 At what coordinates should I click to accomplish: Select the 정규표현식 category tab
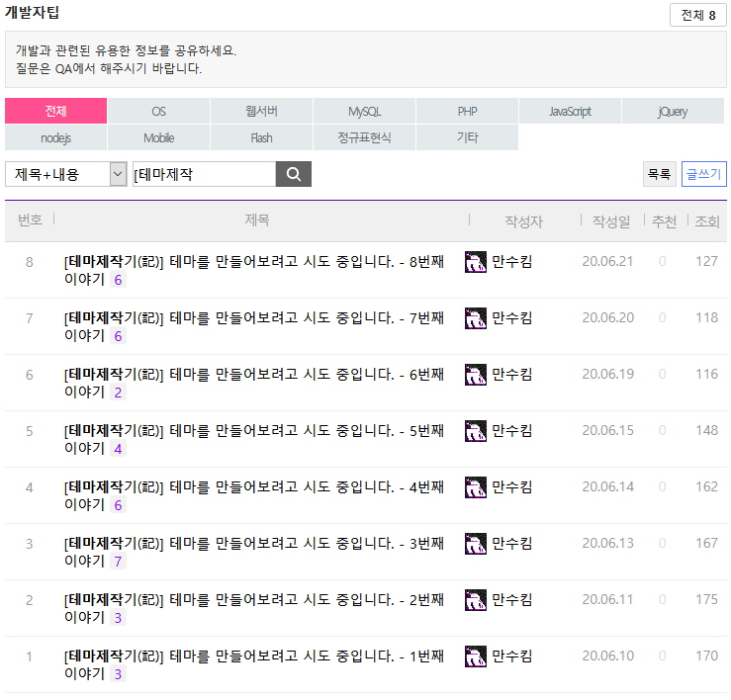364,137
